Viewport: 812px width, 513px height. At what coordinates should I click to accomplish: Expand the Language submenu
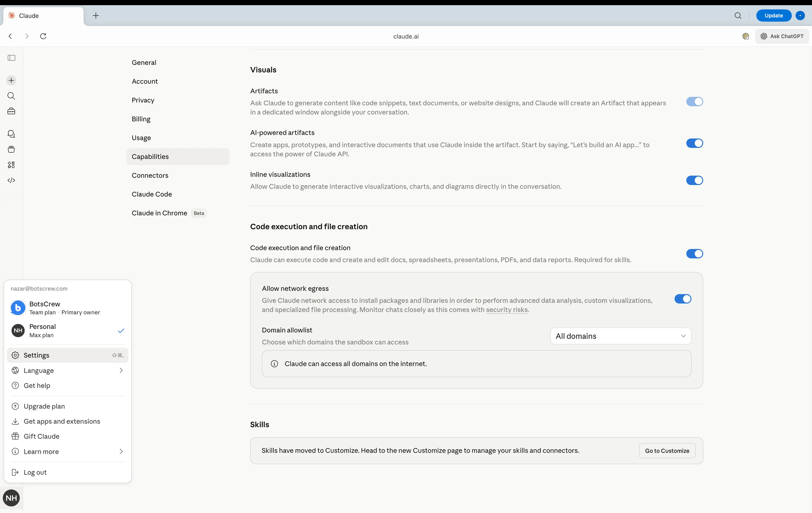tap(67, 370)
